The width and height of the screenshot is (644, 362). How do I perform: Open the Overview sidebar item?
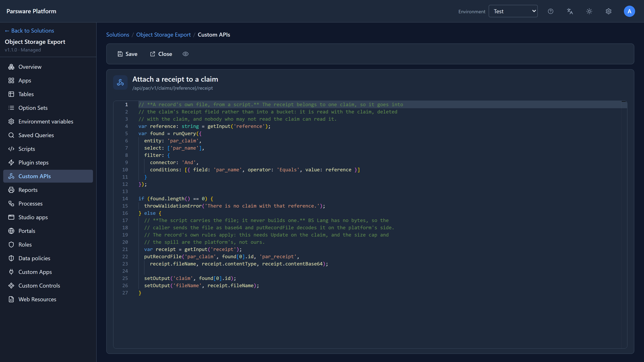(x=48, y=67)
